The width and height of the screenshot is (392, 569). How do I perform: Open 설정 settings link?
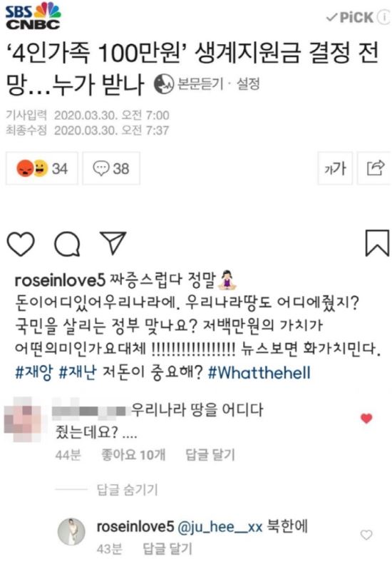coord(248,84)
